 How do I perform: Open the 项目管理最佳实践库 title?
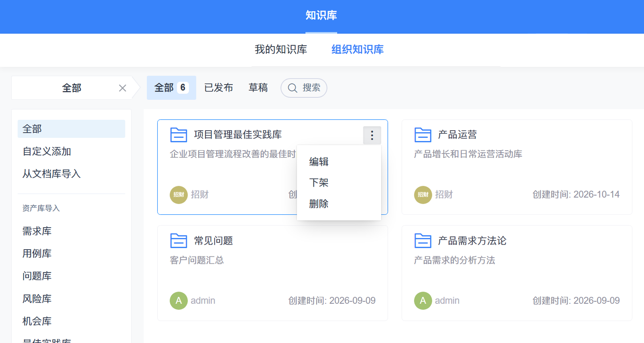tap(238, 135)
